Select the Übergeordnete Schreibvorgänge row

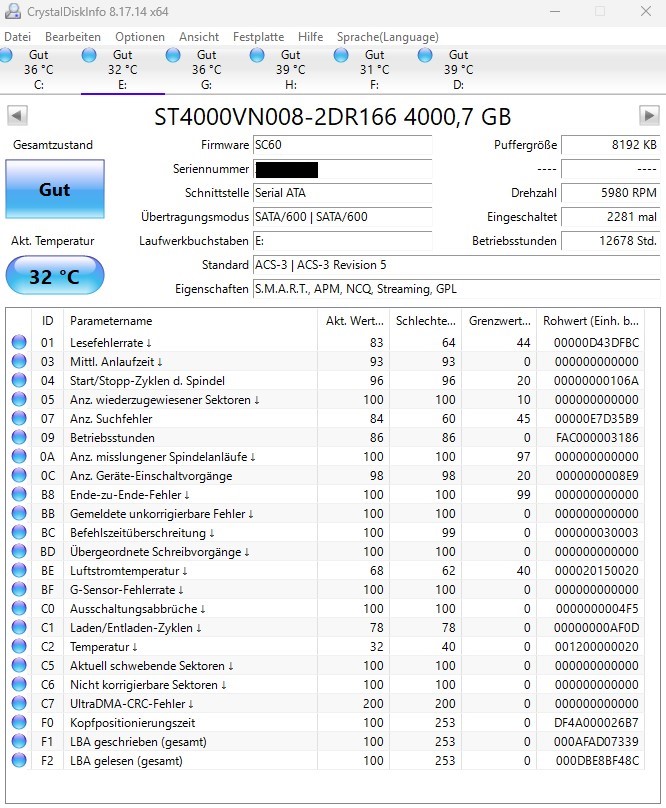(x=327, y=551)
